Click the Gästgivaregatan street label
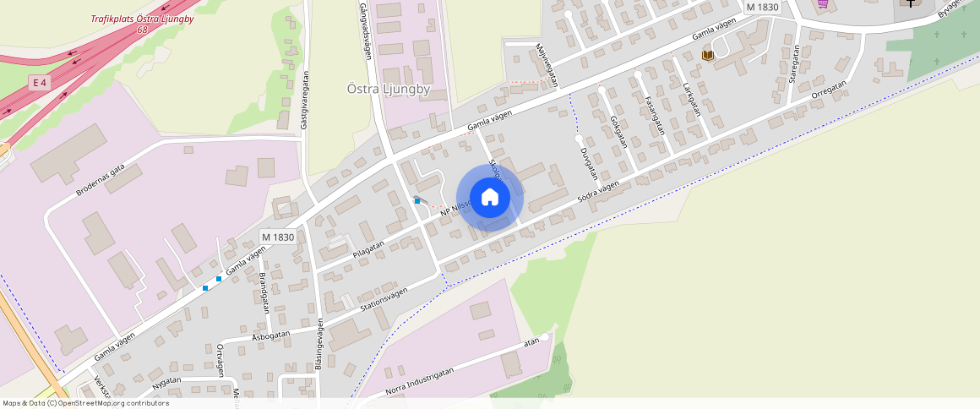Image resolution: width=980 pixels, height=409 pixels. coord(304,100)
